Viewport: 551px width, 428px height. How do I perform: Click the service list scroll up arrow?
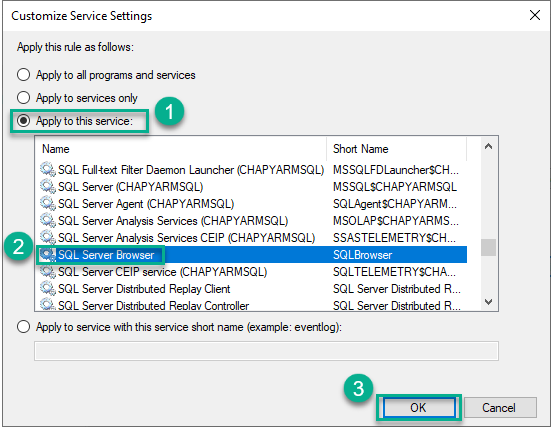(x=488, y=147)
